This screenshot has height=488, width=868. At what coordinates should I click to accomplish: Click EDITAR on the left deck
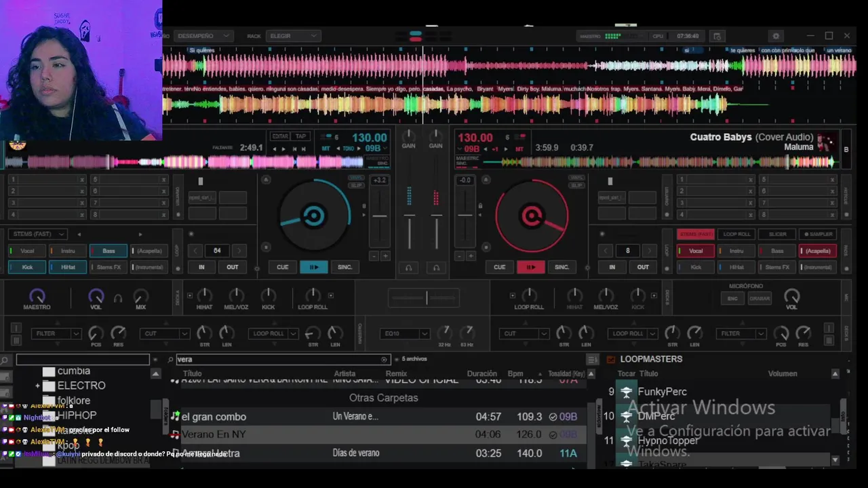pos(280,136)
